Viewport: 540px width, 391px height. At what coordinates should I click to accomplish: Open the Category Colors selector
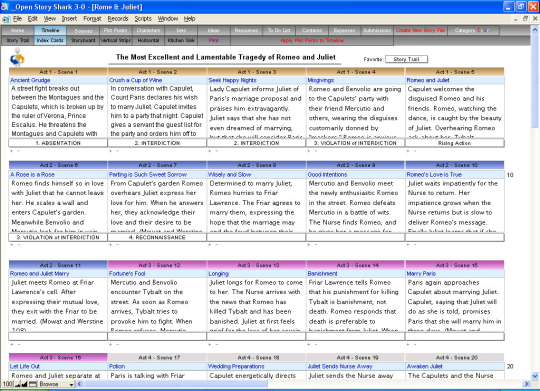click(473, 30)
